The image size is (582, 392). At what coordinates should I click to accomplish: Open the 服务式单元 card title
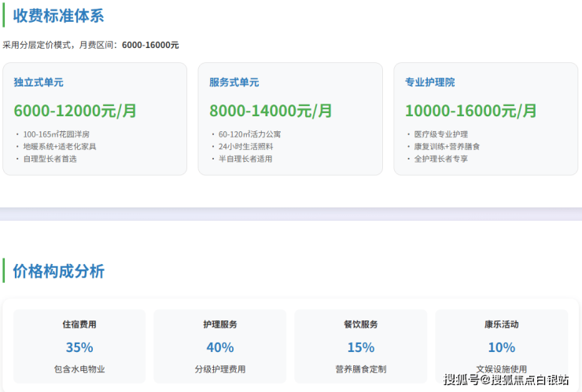(234, 82)
